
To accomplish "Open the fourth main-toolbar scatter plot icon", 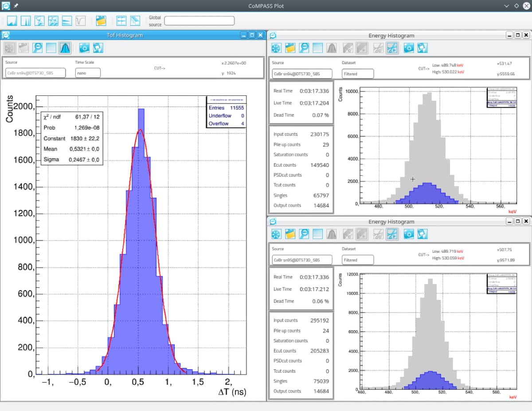I will (53, 20).
